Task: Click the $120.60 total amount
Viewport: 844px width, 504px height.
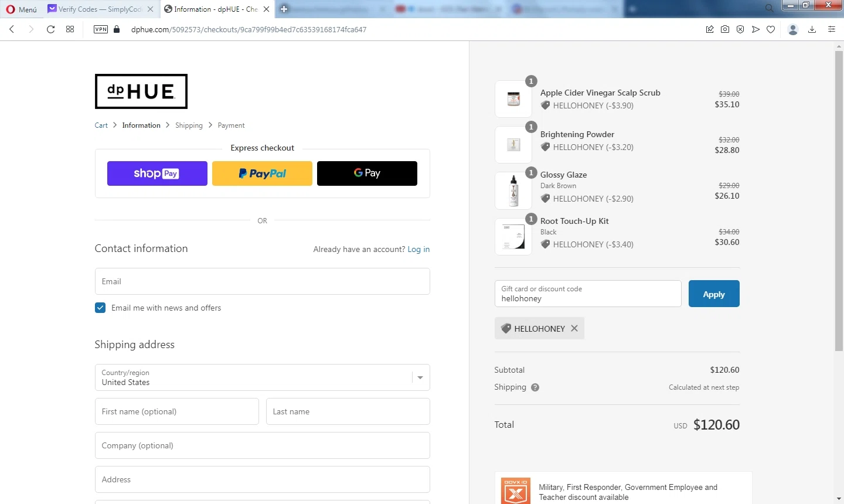Action: click(x=716, y=425)
